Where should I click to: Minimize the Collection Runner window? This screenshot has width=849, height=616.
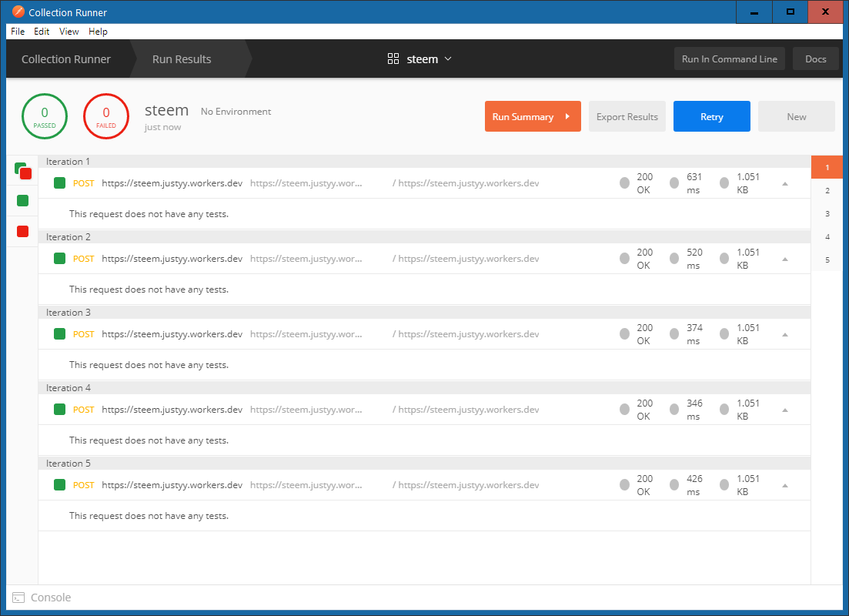pos(754,12)
